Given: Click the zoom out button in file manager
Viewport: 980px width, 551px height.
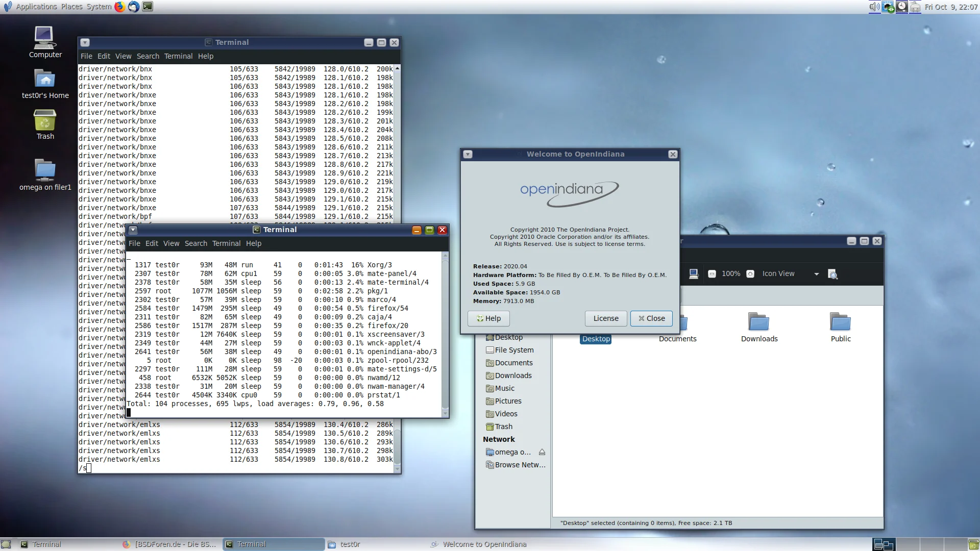Looking at the screenshot, I should 712,274.
